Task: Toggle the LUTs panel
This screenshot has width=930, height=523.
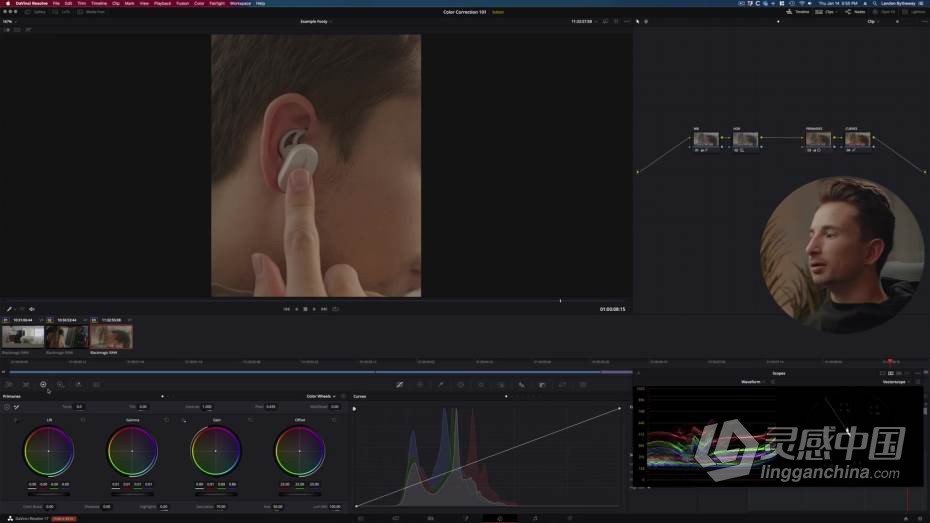Action: tap(62, 12)
